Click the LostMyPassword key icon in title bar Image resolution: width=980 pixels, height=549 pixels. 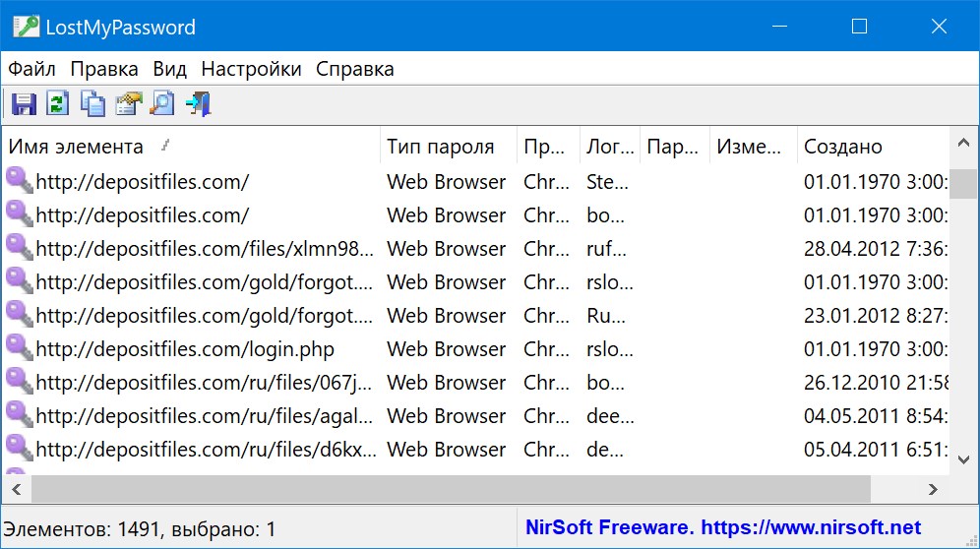pos(26,27)
